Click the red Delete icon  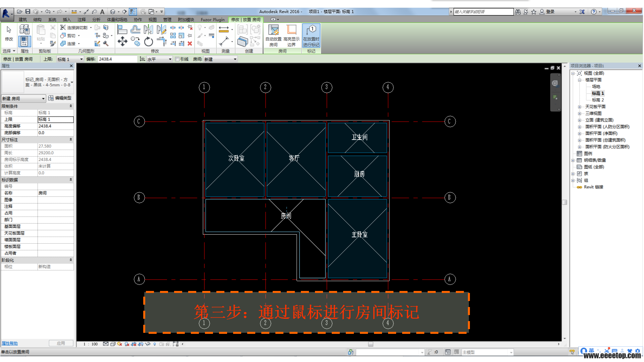point(190,44)
